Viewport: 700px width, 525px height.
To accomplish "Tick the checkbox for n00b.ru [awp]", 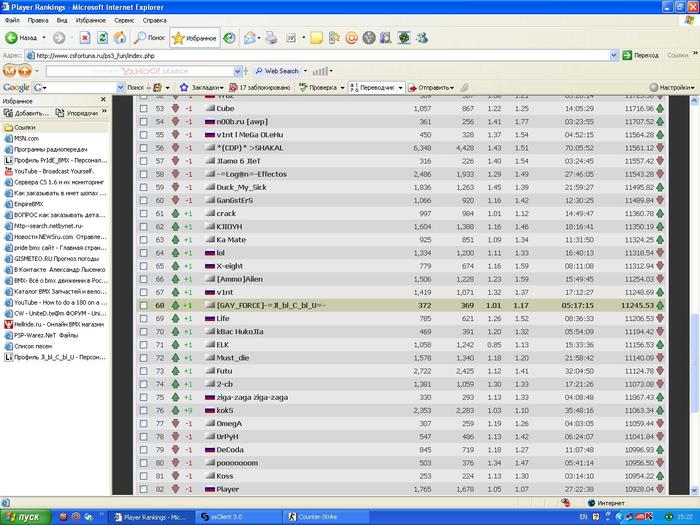I will tap(143, 121).
